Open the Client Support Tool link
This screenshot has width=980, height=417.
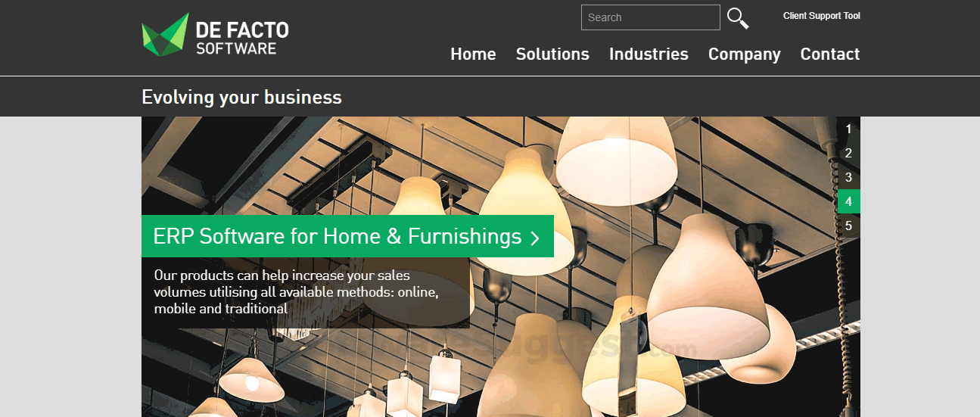[x=822, y=16]
